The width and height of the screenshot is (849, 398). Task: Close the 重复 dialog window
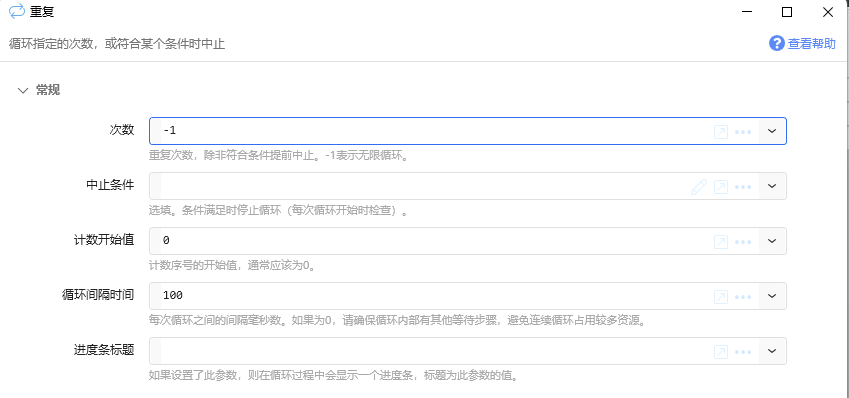coord(828,12)
